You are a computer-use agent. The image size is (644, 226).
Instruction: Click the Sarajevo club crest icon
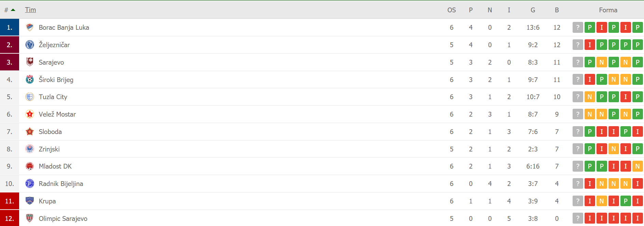[30, 62]
